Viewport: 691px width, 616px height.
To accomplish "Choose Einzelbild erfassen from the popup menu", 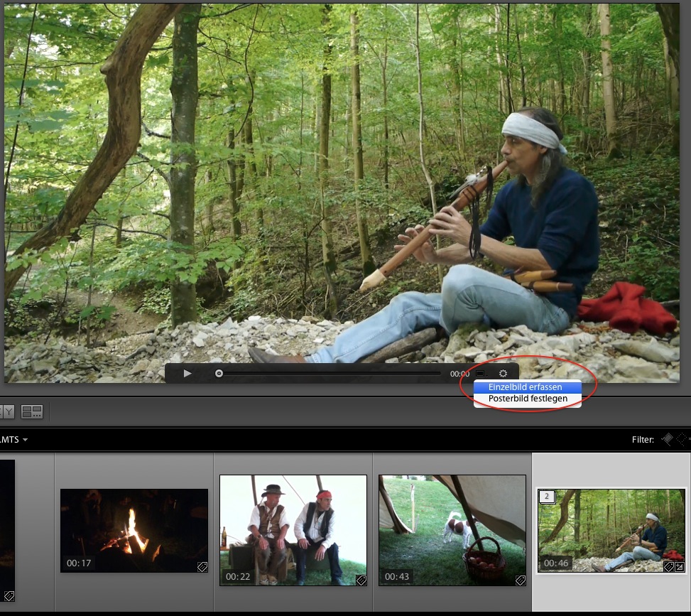I will 526,387.
